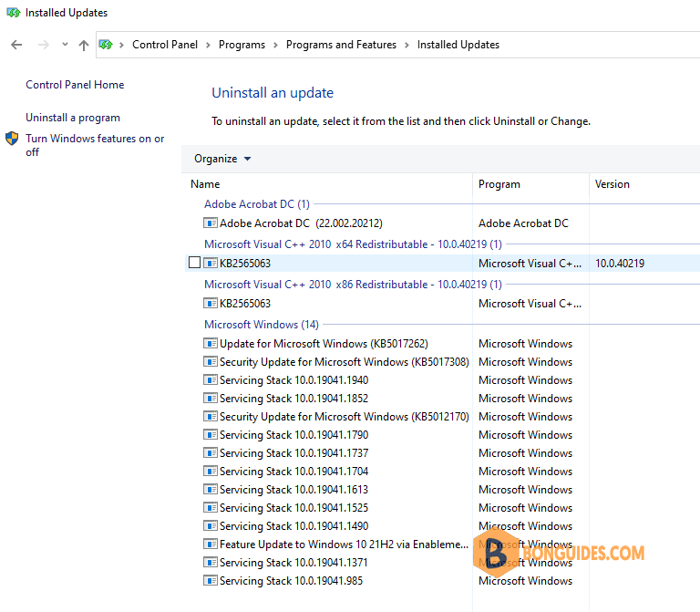Click icon of Servicing Stack 10.0.19041.1613

(211, 489)
